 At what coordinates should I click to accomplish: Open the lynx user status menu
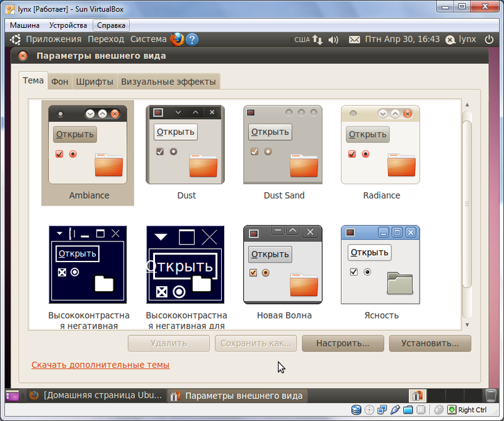tap(461, 39)
